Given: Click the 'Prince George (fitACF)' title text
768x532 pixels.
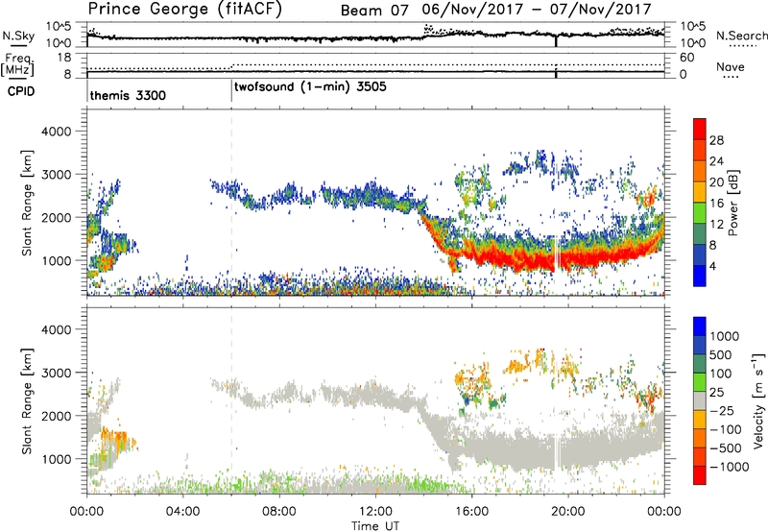Looking at the screenshot, I should [x=185, y=10].
